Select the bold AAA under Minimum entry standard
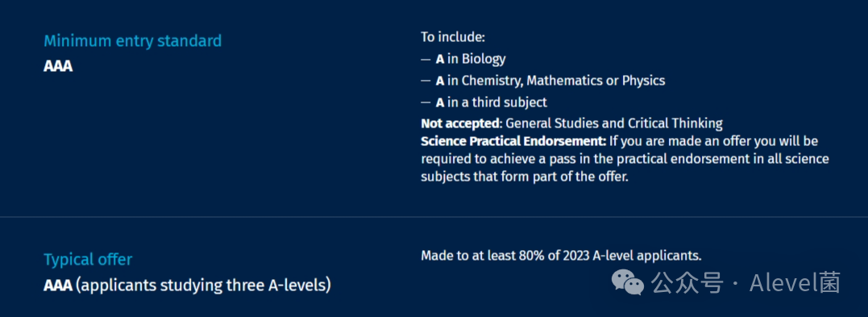This screenshot has height=317, width=868. pos(58,66)
